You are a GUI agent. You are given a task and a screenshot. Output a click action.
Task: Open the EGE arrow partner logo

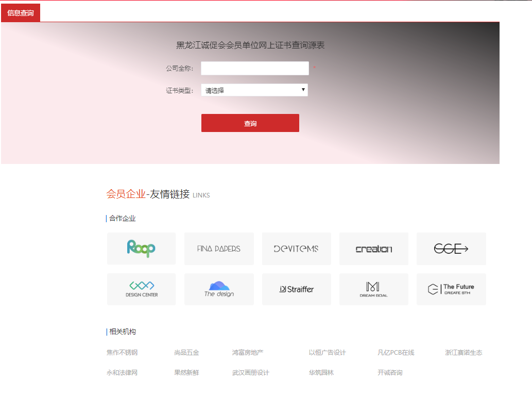pyautogui.click(x=451, y=249)
